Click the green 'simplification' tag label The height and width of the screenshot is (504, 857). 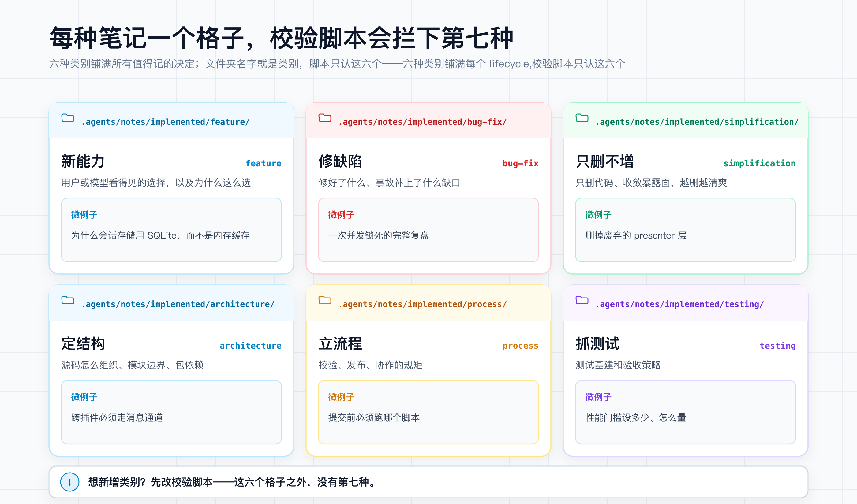[759, 164]
